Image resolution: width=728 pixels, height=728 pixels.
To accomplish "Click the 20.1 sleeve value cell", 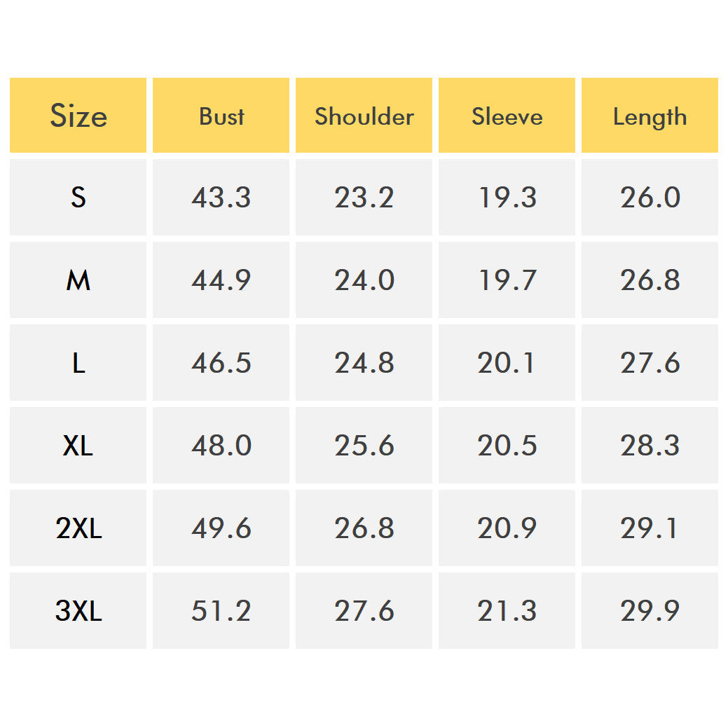I will [507, 363].
